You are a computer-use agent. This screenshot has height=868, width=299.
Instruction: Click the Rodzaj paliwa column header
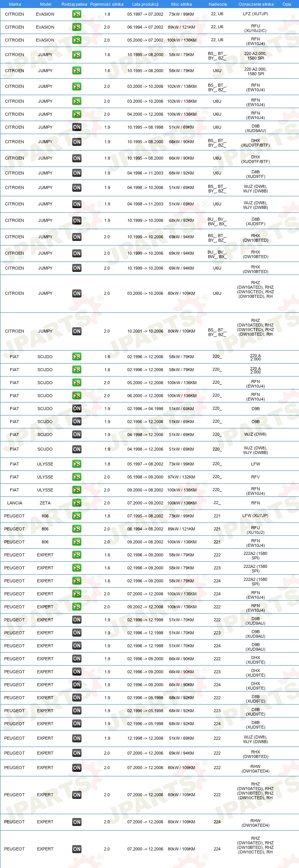pyautogui.click(x=74, y=4)
